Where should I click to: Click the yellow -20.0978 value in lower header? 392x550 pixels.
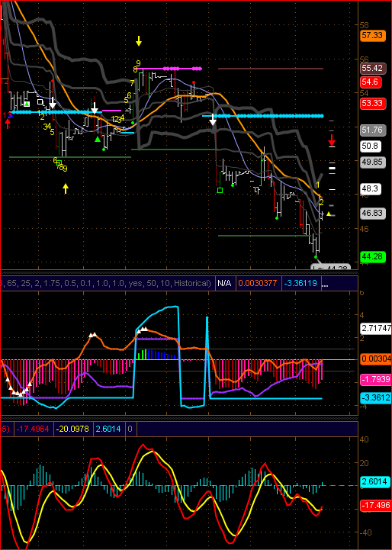tap(73, 429)
